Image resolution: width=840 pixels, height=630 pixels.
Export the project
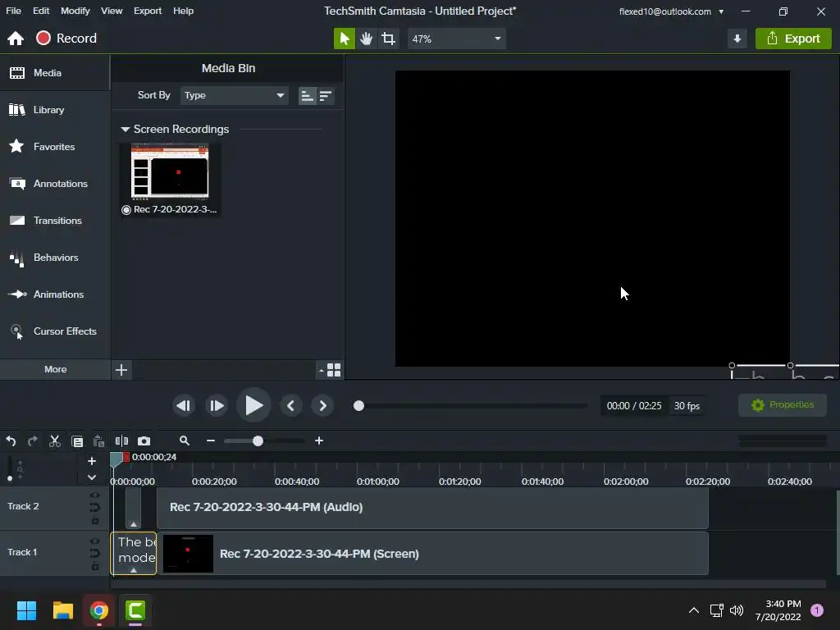(x=793, y=39)
